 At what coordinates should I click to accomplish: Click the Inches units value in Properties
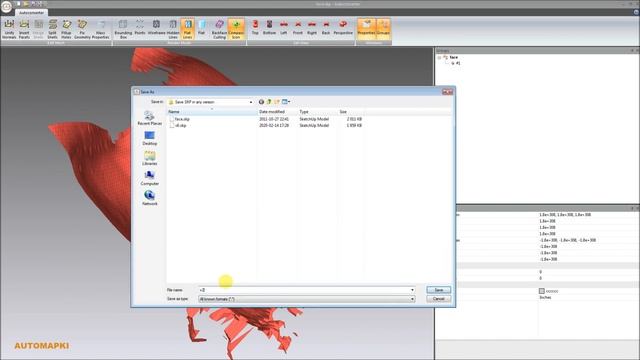(545, 298)
